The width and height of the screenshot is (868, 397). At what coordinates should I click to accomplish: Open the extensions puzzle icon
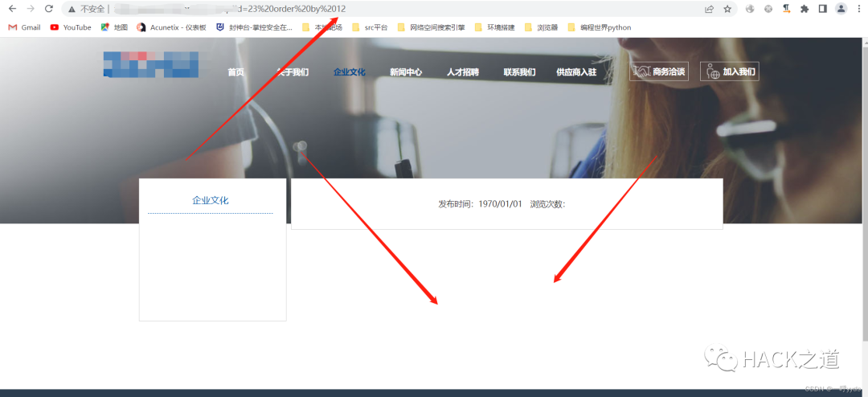804,9
